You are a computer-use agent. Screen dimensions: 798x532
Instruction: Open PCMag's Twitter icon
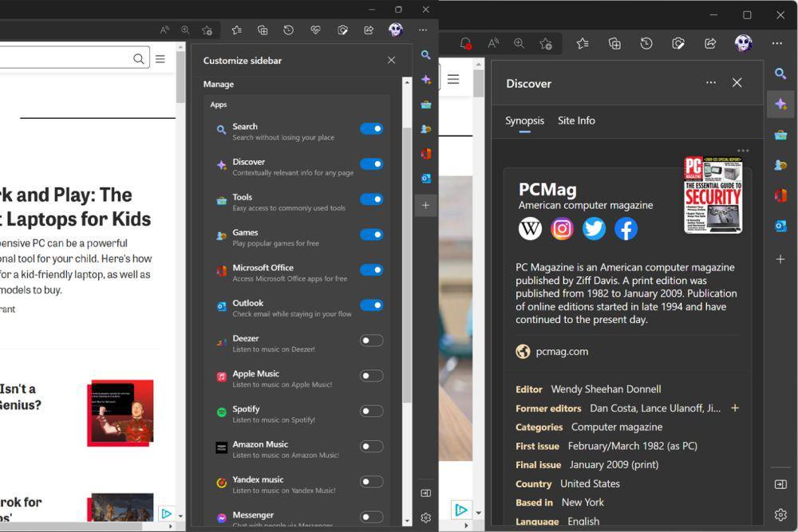[x=594, y=229]
